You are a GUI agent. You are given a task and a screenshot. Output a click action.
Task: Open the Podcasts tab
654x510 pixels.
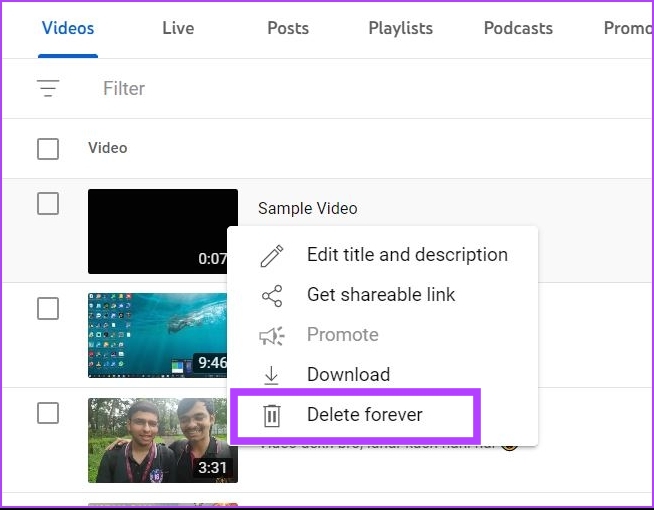tap(519, 28)
